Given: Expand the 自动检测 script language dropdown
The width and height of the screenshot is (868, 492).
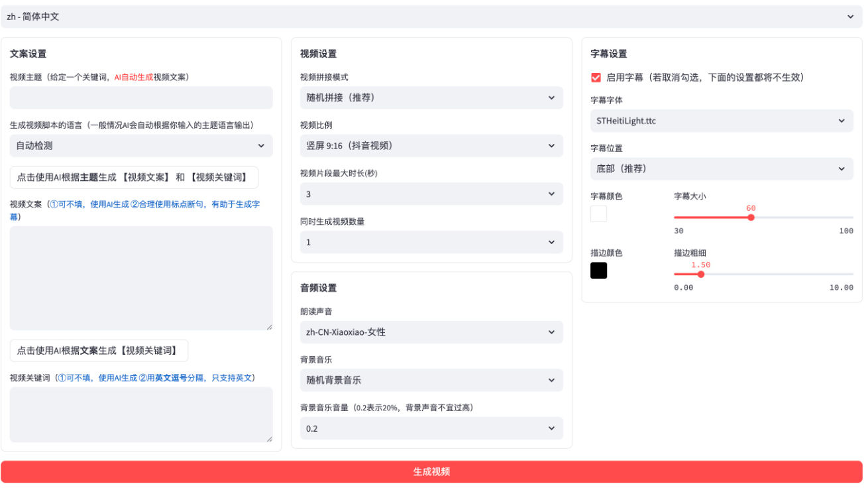Looking at the screenshot, I should click(x=141, y=146).
